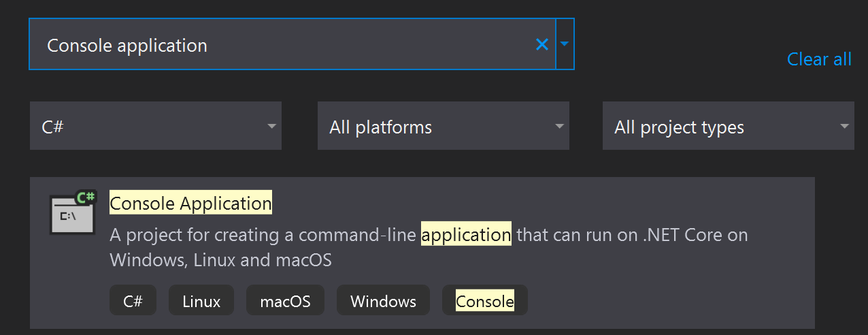The image size is (868, 335).
Task: Click the highlighted word application in the description
Action: pos(466,235)
